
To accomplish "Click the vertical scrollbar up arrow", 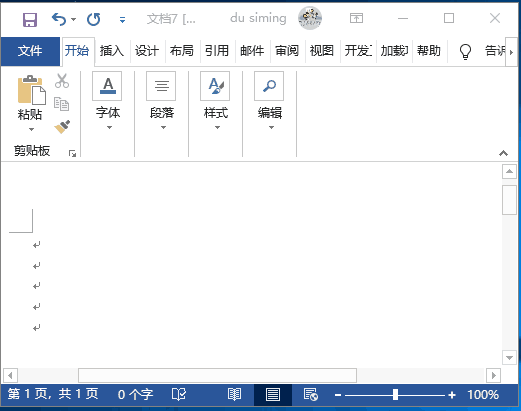I will (x=509, y=172).
